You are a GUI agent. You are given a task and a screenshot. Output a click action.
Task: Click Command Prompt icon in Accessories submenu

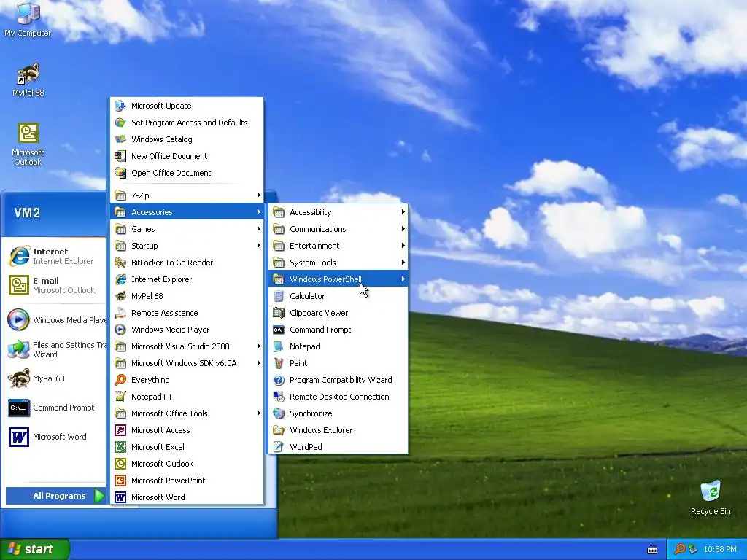pyautogui.click(x=279, y=330)
